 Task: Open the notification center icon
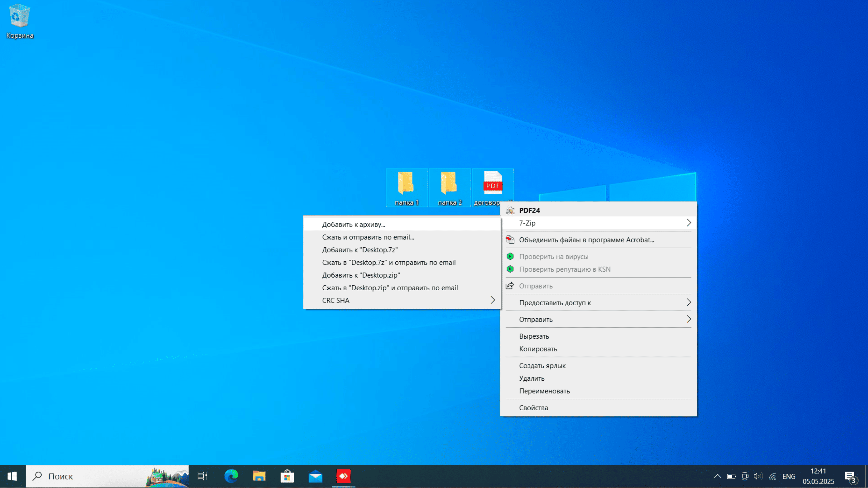click(850, 477)
